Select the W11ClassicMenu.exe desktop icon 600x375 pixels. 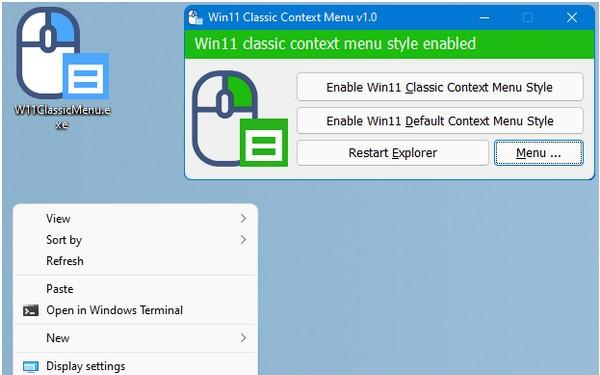pos(62,68)
